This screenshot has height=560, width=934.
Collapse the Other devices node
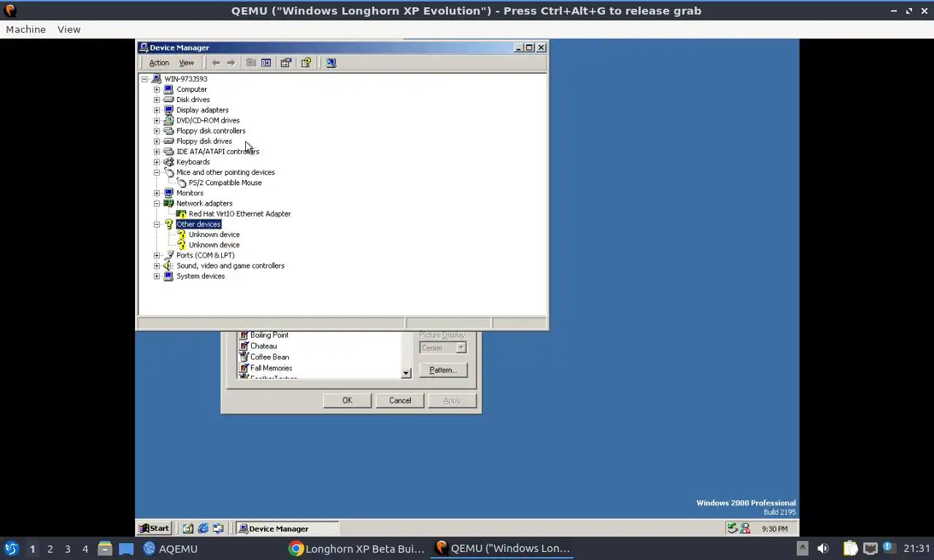pos(157,224)
